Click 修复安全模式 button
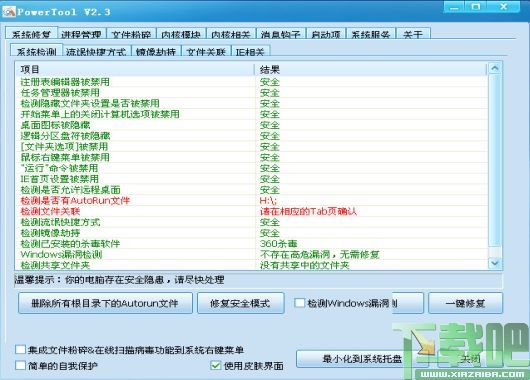530x380 pixels. pyautogui.click(x=240, y=303)
